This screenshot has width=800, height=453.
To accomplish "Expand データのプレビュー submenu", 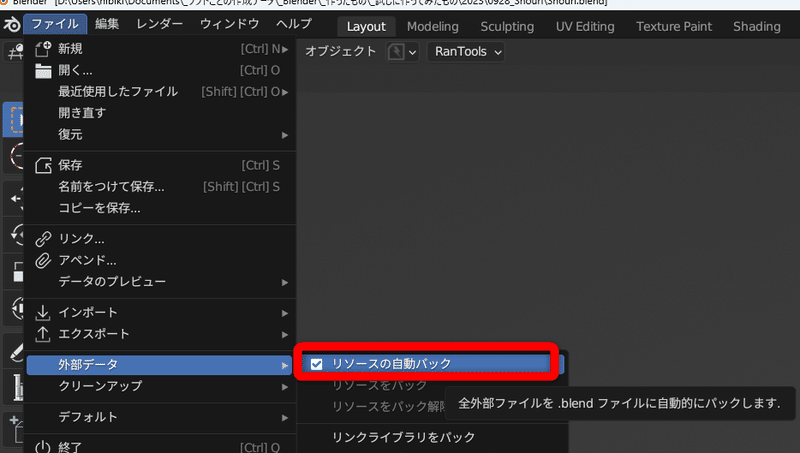I will pyautogui.click(x=159, y=282).
